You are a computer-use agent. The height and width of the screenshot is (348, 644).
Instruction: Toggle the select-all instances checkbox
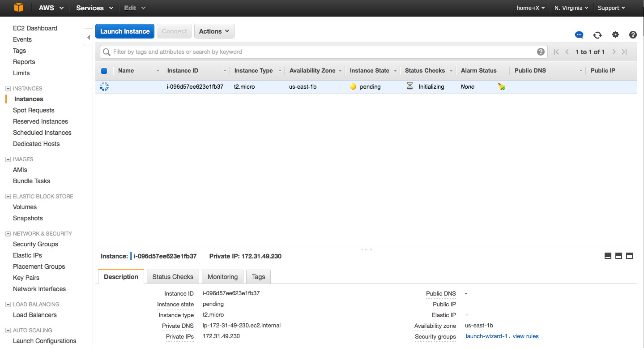pos(104,71)
